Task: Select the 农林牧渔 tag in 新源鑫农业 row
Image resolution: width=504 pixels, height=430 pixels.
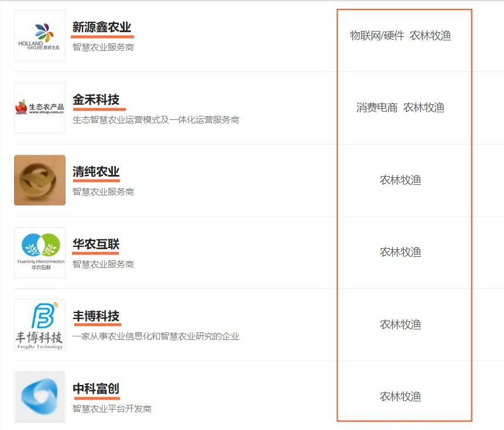Action: coord(430,36)
